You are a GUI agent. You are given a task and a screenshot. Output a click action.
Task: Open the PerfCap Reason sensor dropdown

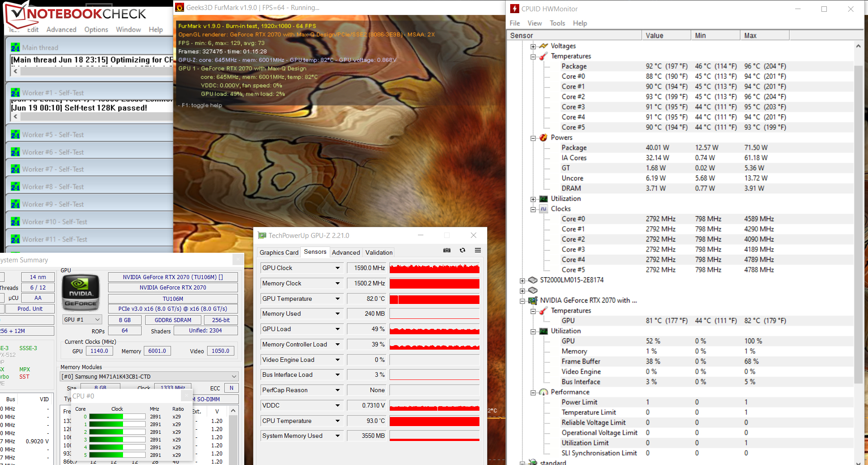coord(337,390)
